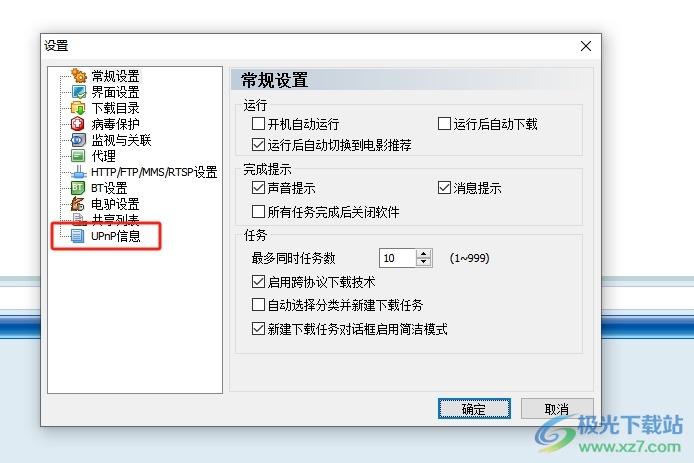Image resolution: width=694 pixels, height=463 pixels.
Task: Click the 确定 button
Action: coord(474,408)
